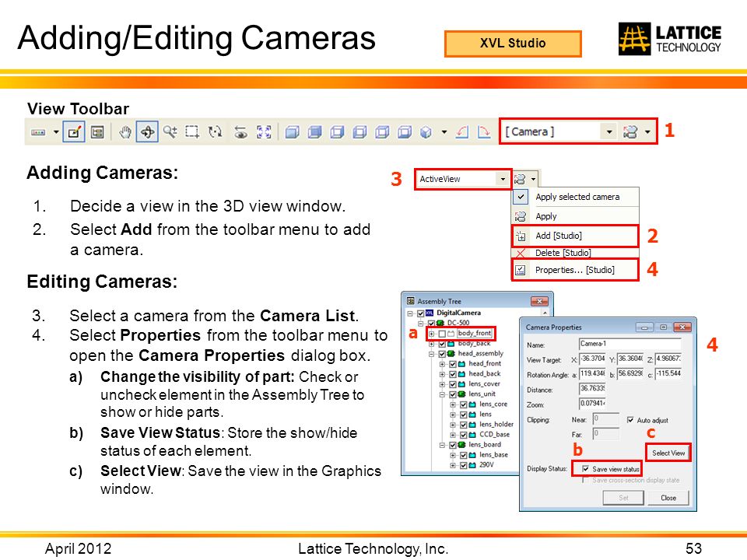Open the dropdown arrow next to first toolbar icon
Viewport: 747px width, 560px height.
(x=56, y=132)
